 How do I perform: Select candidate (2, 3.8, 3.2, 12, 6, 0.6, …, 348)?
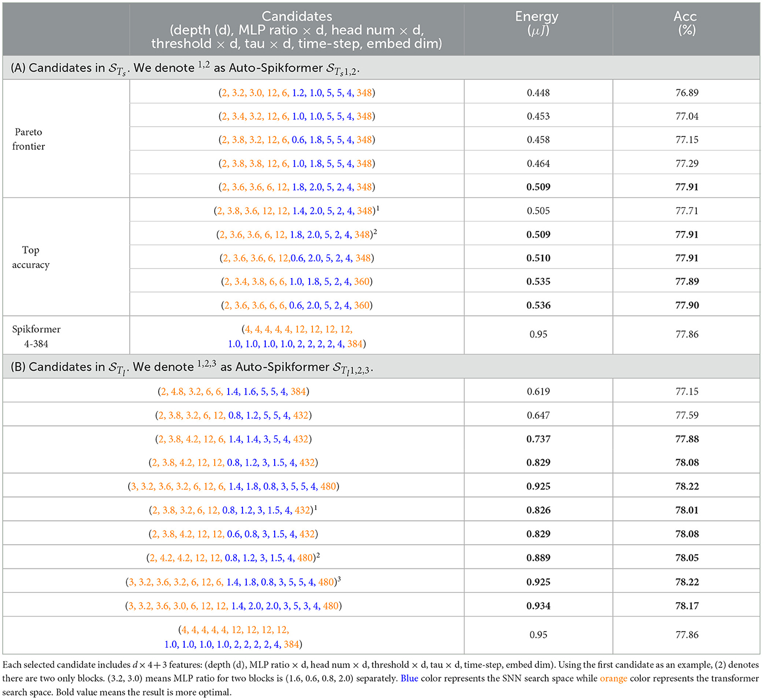297,140
